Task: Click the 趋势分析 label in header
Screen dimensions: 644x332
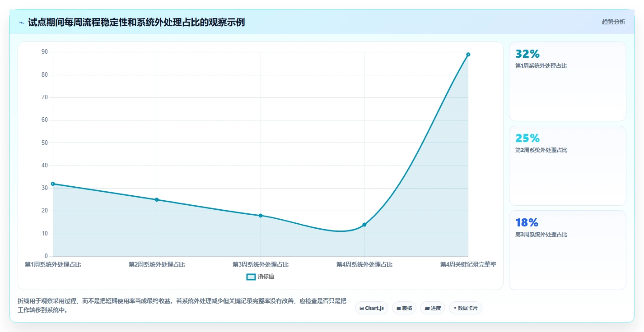Action: 613,22
